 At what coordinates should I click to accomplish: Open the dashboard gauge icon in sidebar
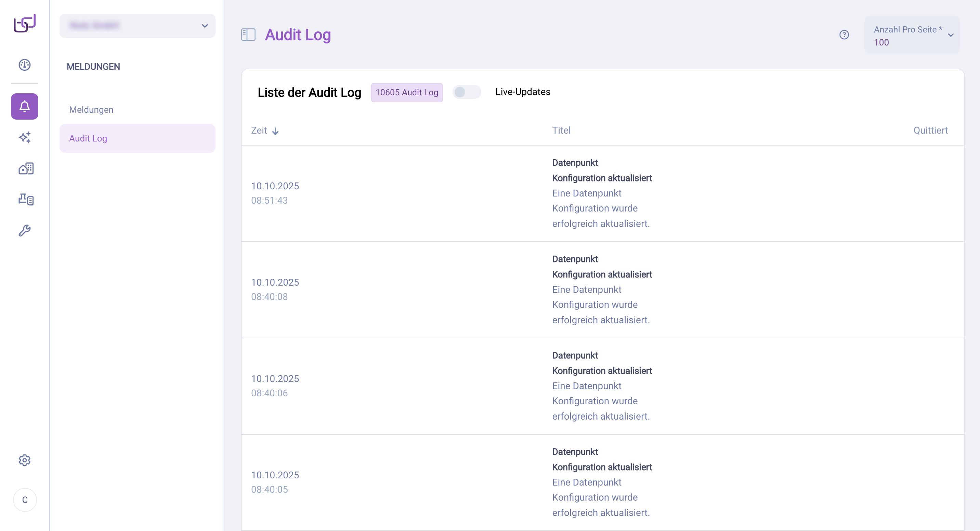pos(24,65)
